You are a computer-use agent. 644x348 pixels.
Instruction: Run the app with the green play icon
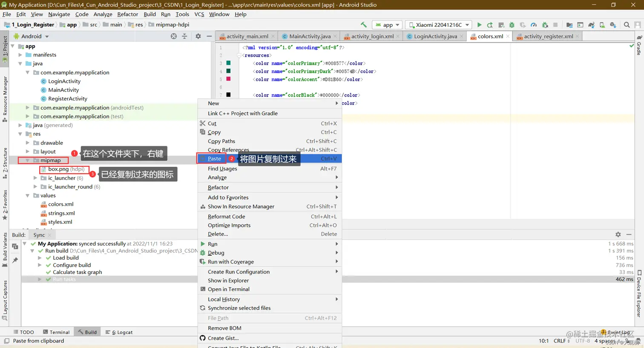coord(479,25)
